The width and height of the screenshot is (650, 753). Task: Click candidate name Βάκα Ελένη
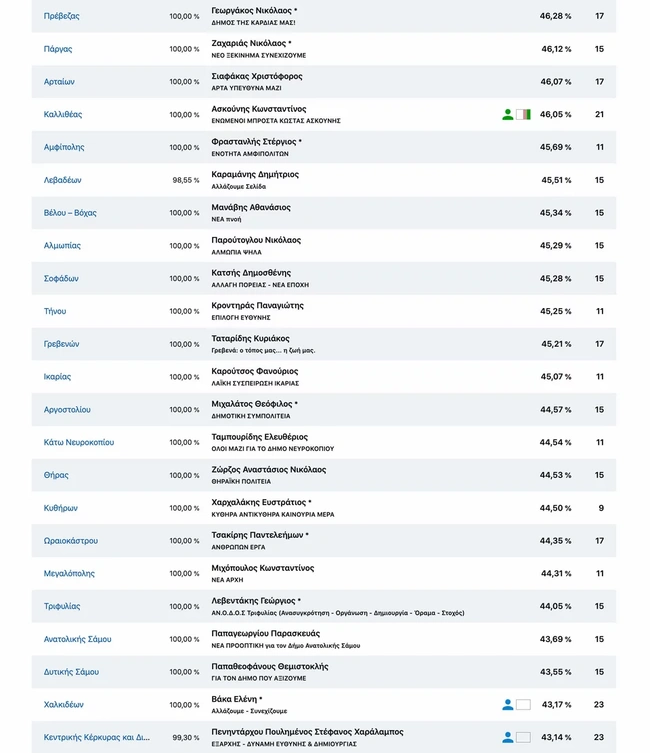tap(235, 699)
